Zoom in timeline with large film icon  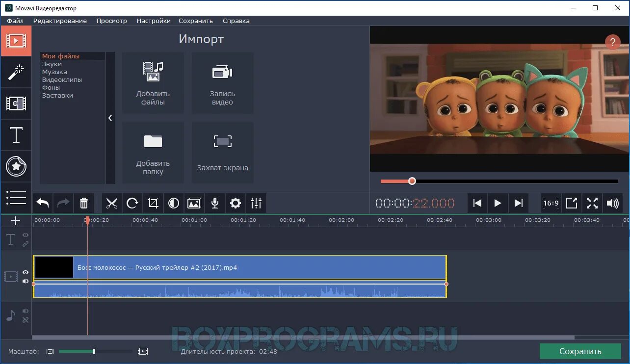143,351
